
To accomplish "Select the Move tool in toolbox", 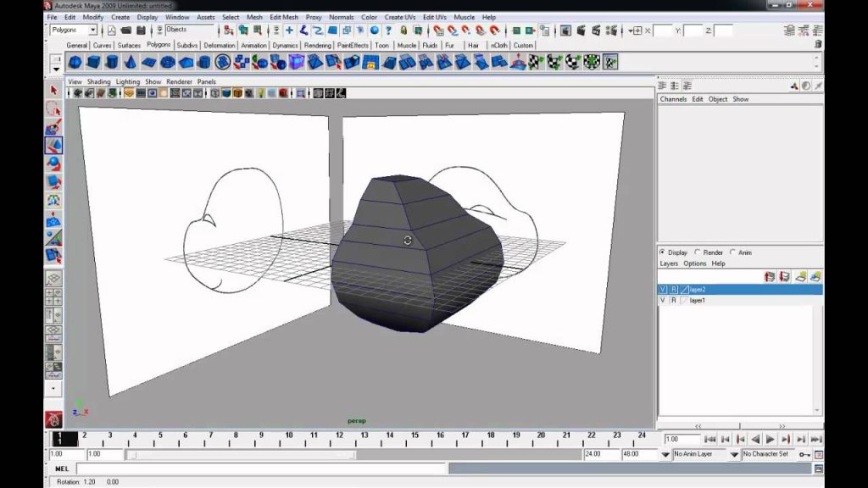I will (53, 146).
